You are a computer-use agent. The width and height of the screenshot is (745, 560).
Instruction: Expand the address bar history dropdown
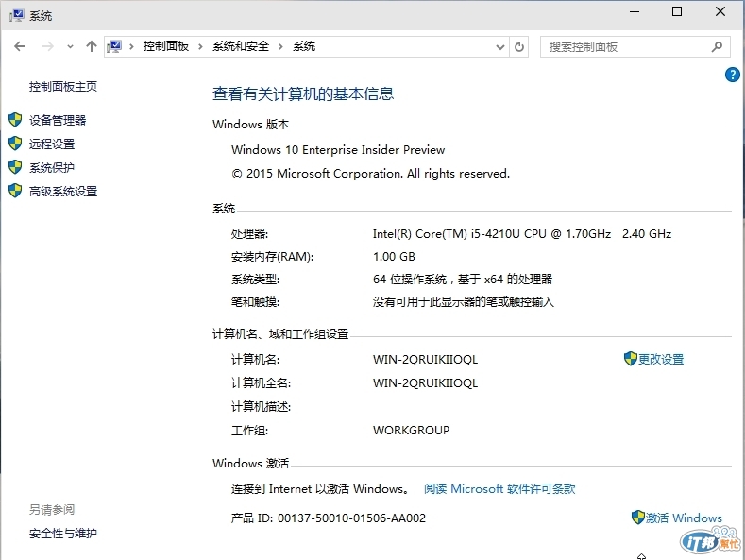coord(499,47)
